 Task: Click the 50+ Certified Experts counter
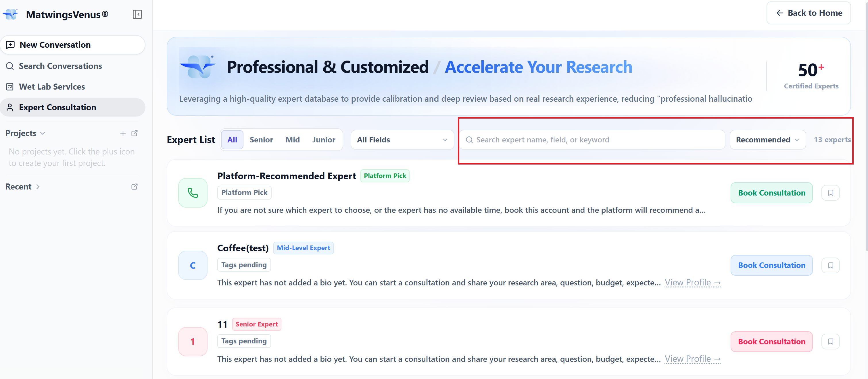click(811, 76)
